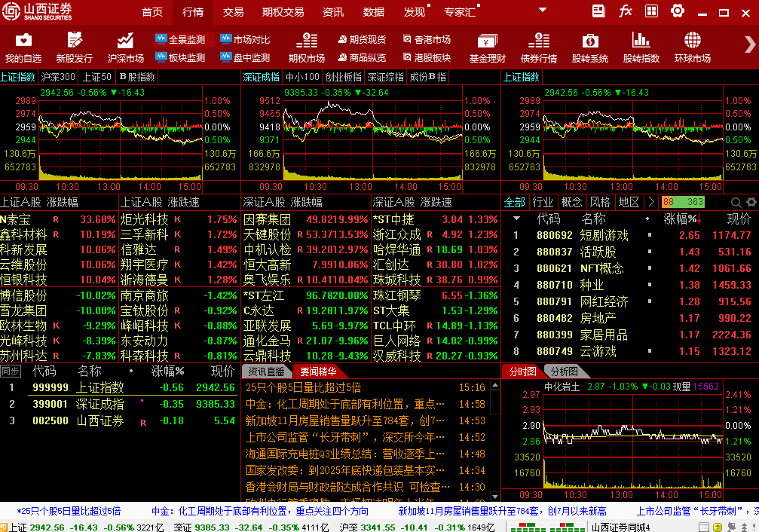
Task: Select N索宝 in gainers list
Action: (x=59, y=219)
